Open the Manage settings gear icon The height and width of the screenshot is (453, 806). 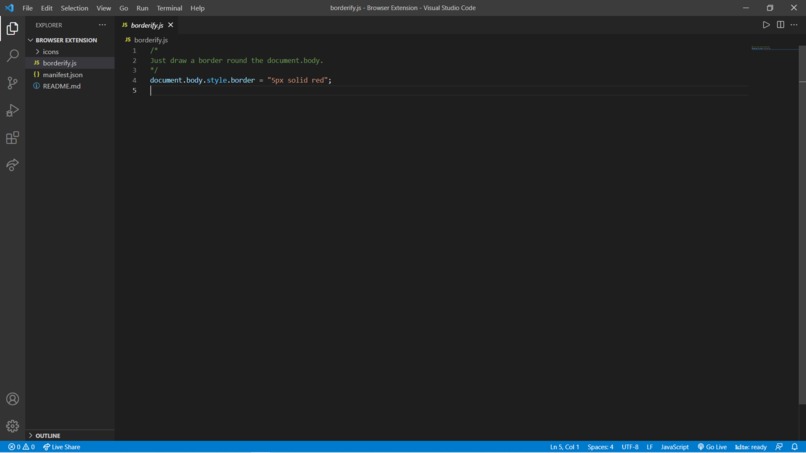pos(12,426)
